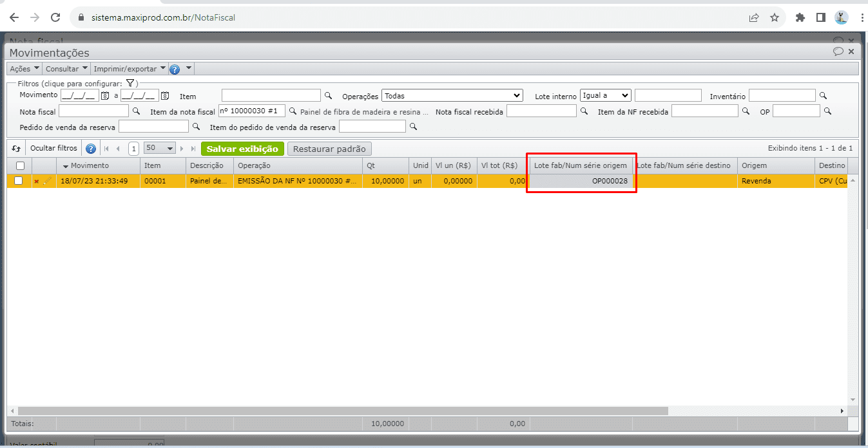Open calendar for Movimento start date
Viewport: 868px width, 448px height.
point(105,96)
